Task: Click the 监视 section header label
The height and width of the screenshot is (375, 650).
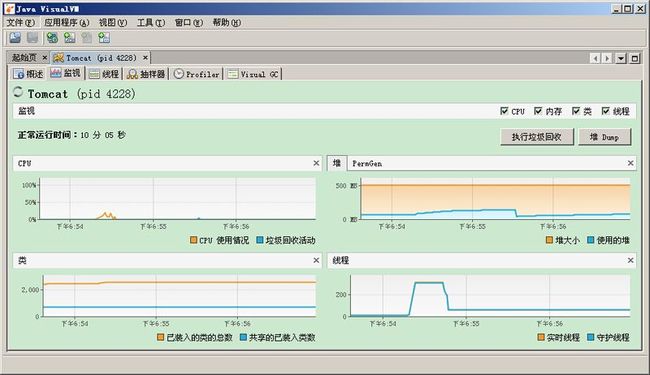Action: click(x=26, y=111)
